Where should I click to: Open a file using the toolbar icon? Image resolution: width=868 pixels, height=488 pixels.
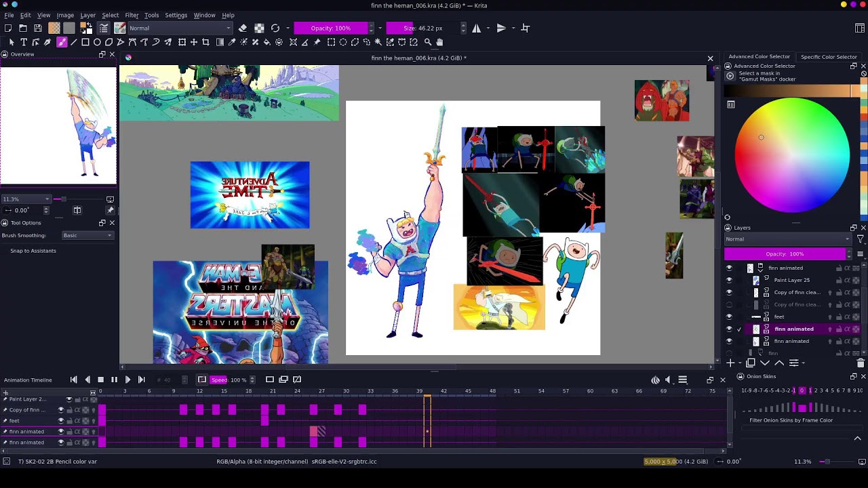pos(23,28)
